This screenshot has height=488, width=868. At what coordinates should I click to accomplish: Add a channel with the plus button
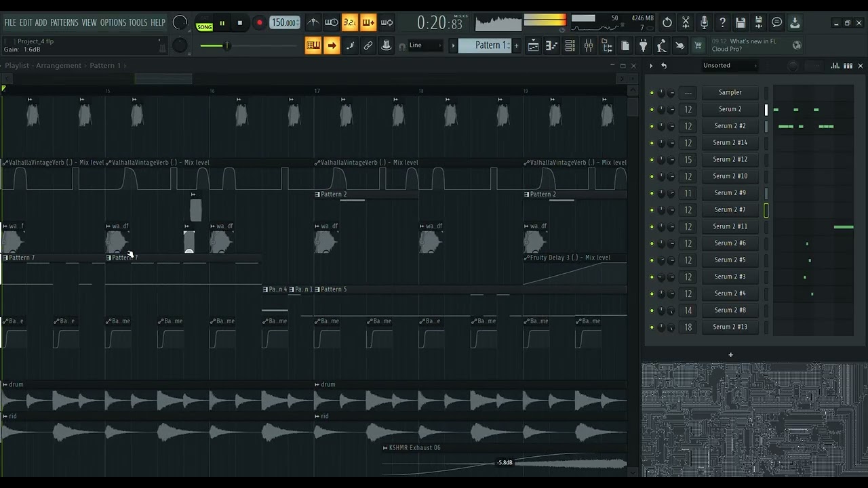730,355
